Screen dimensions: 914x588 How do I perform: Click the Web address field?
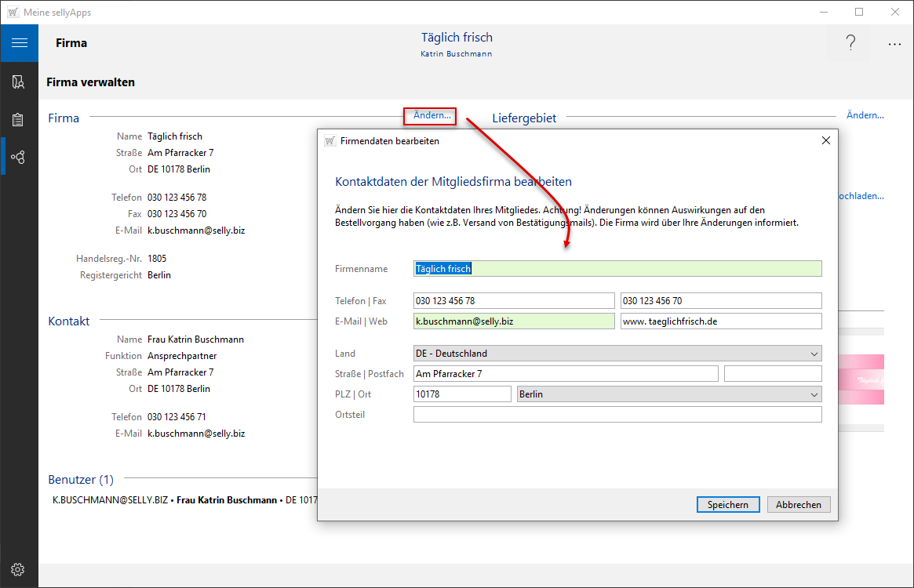720,321
